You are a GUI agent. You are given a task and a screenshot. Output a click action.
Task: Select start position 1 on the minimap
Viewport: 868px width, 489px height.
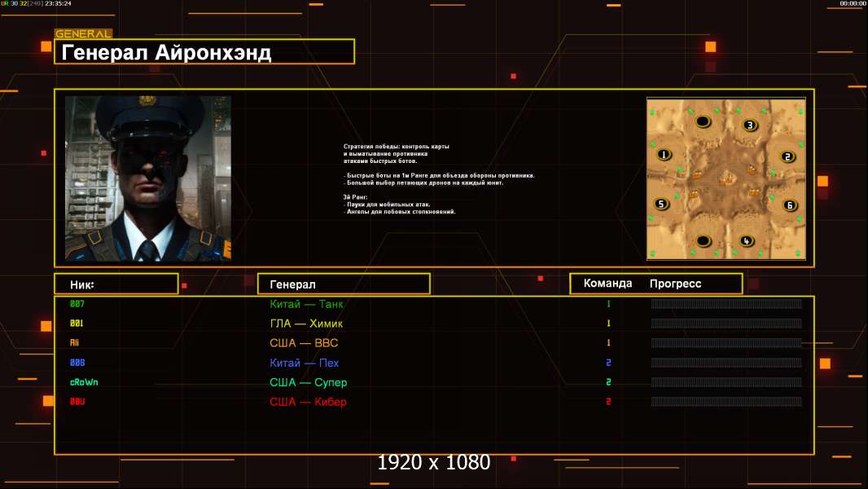[664, 155]
